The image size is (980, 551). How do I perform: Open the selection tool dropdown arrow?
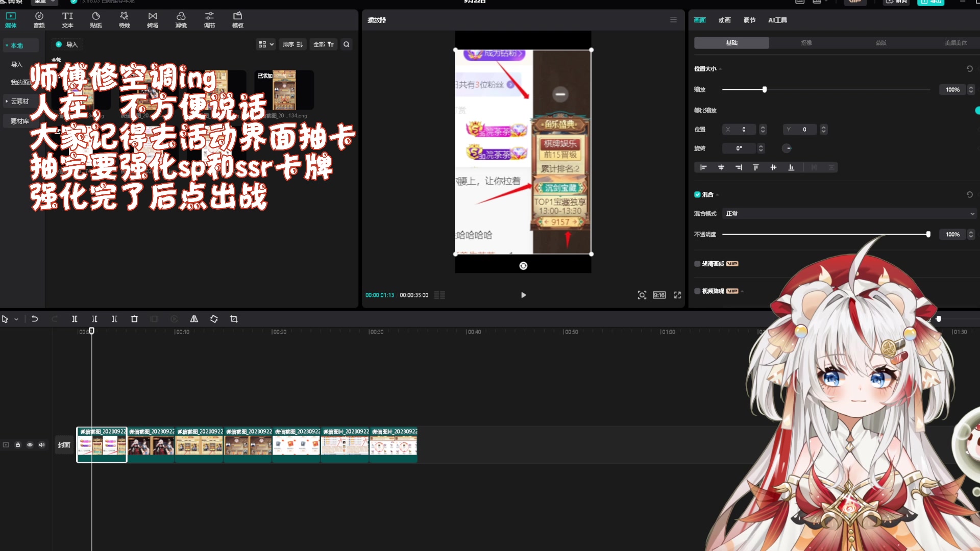click(16, 319)
